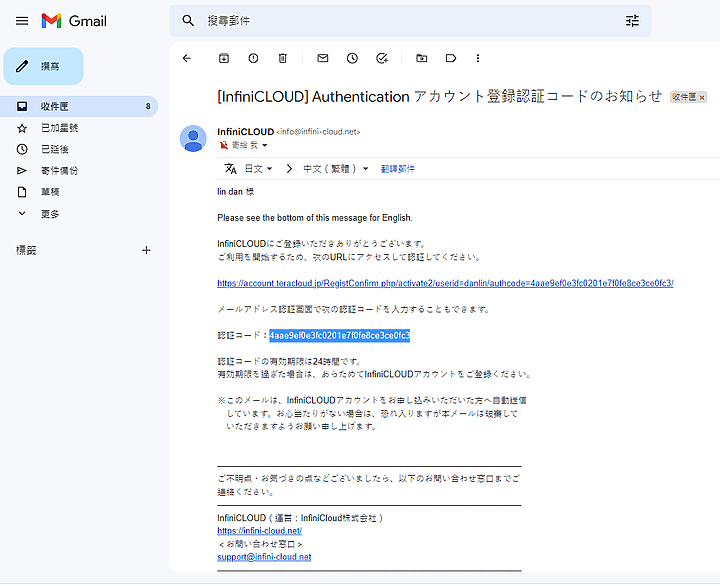Image resolution: width=720 pixels, height=586 pixels.
Task: Click the encryption warning lock icon
Action: point(224,145)
